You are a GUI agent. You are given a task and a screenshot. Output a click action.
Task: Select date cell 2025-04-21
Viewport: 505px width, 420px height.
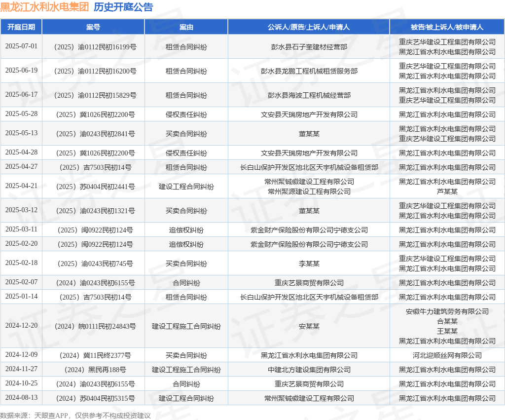point(21,186)
